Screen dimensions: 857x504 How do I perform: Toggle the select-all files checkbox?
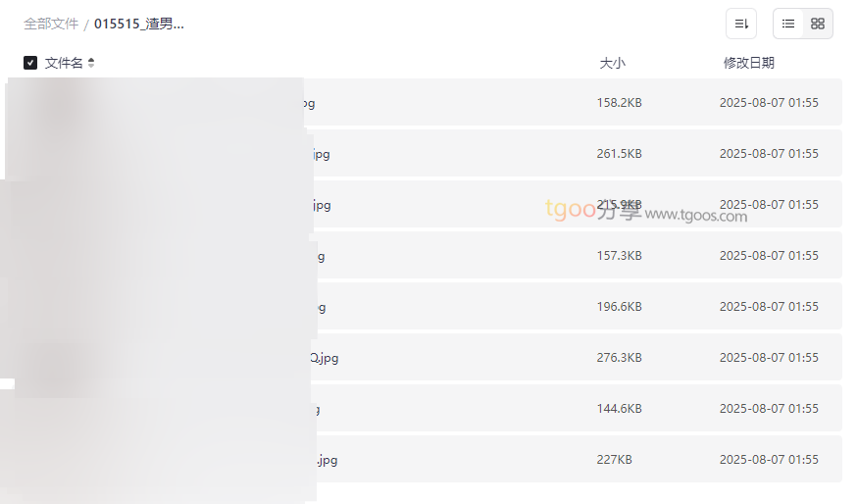[x=30, y=63]
